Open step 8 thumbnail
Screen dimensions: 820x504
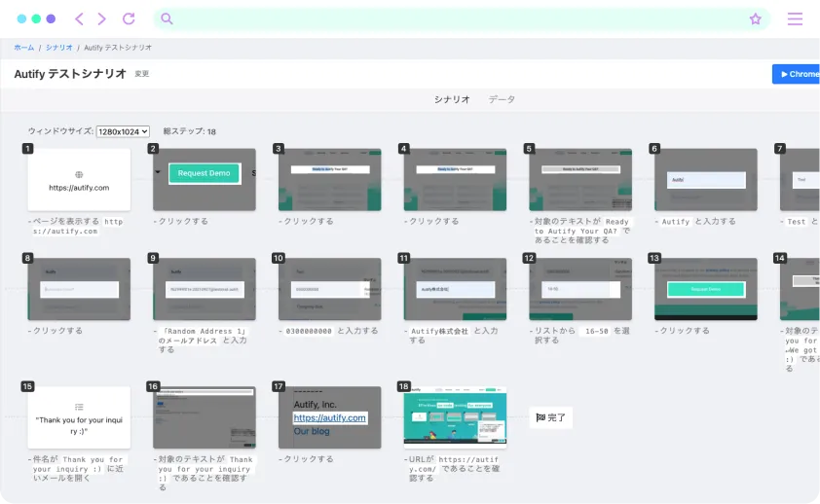pyautogui.click(x=79, y=289)
